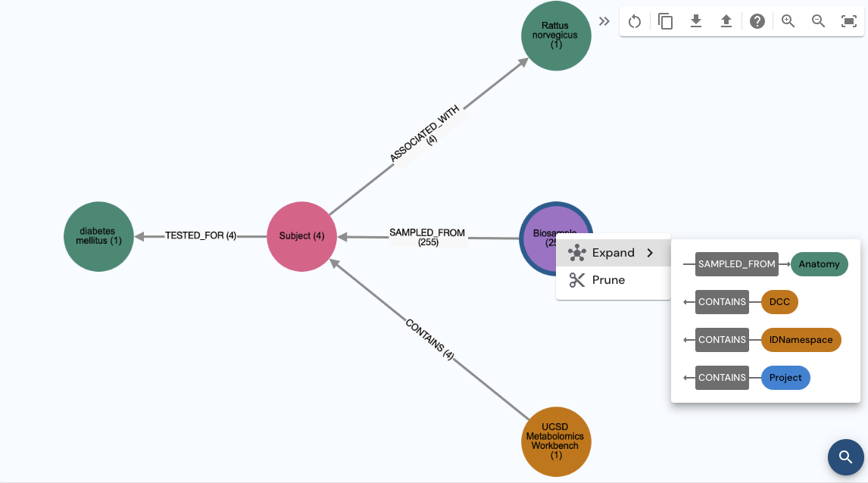This screenshot has width=868, height=483.
Task: Select the pink Subject (4) node
Action: tap(301, 236)
